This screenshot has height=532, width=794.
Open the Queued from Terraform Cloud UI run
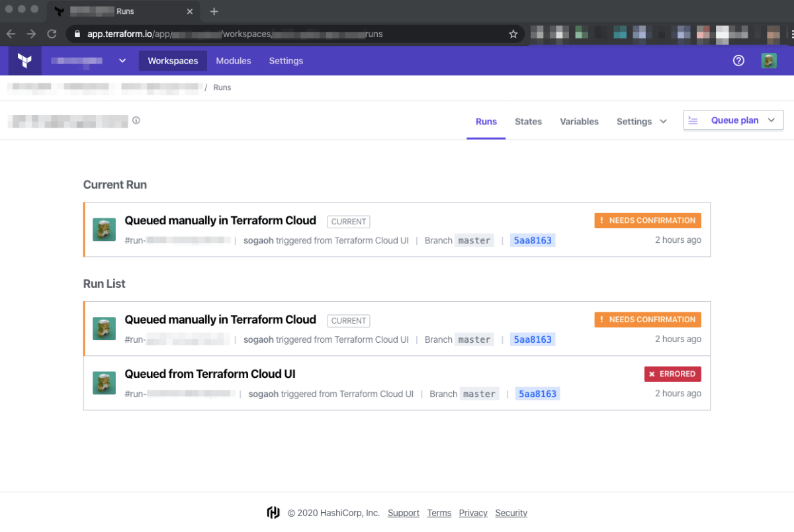click(x=210, y=374)
